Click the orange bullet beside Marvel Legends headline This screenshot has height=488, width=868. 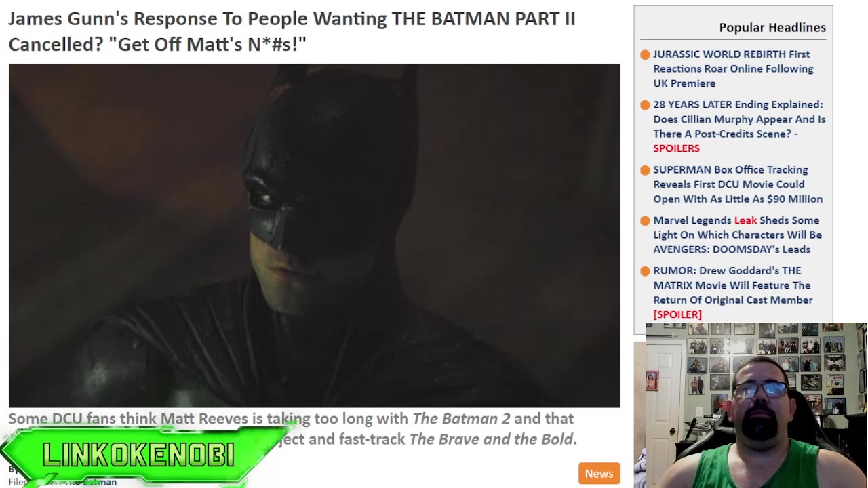click(645, 221)
